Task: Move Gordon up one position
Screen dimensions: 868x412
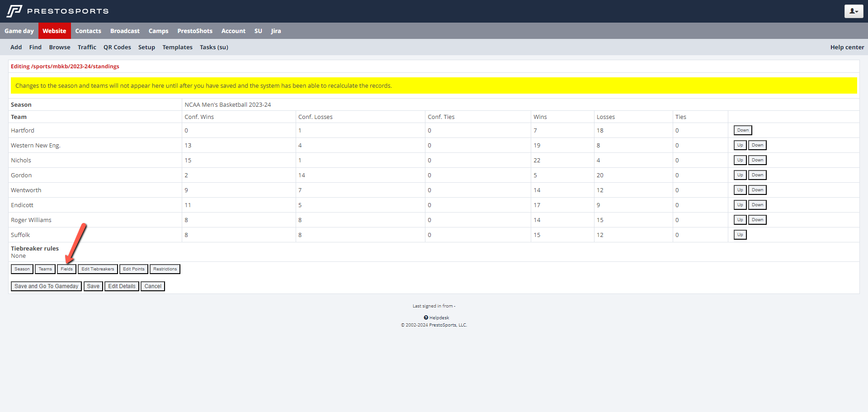Action: click(x=740, y=175)
